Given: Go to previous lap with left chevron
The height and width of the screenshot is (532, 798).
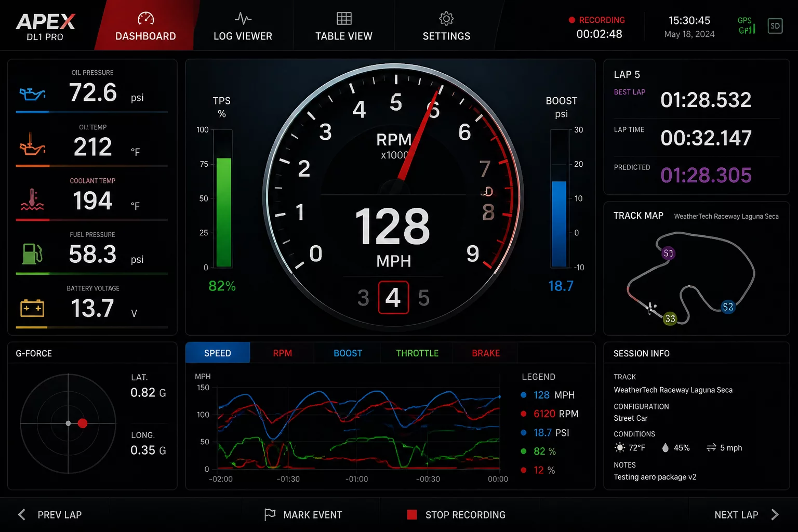Looking at the screenshot, I should (x=22, y=515).
